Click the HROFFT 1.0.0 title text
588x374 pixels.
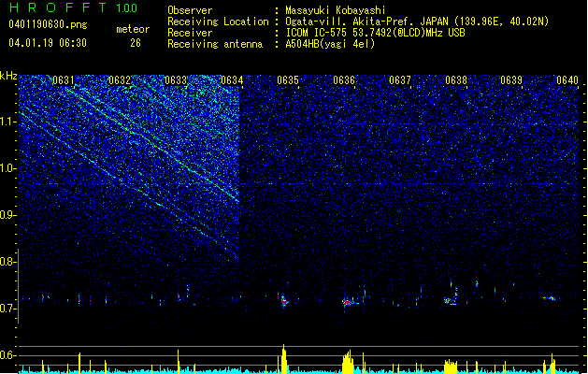pyautogui.click(x=73, y=7)
